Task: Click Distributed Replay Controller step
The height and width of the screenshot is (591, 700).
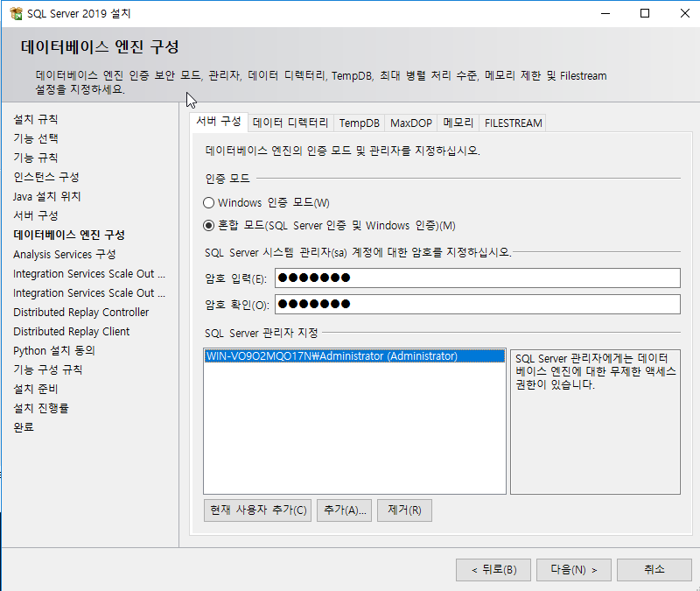Action: pos(80,313)
